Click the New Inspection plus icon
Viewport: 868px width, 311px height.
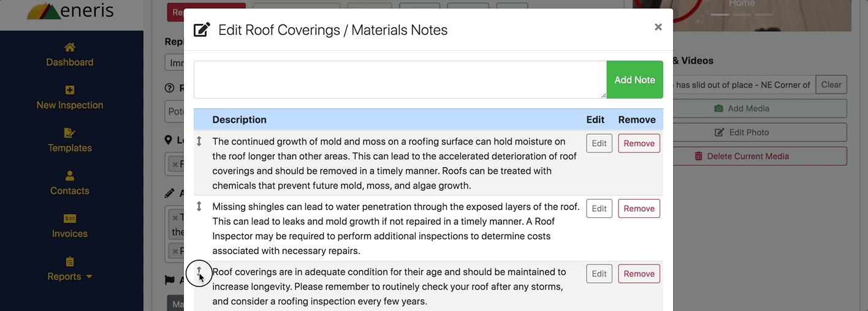[70, 90]
